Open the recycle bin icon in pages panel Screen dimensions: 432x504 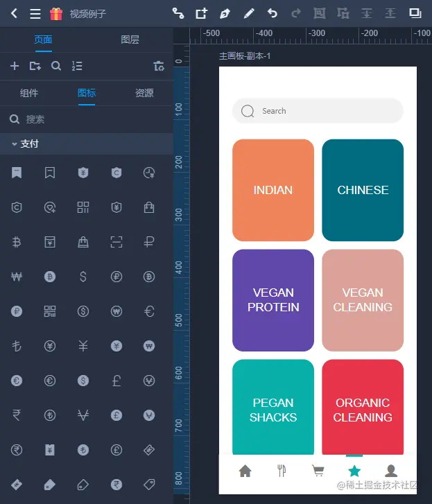click(159, 66)
